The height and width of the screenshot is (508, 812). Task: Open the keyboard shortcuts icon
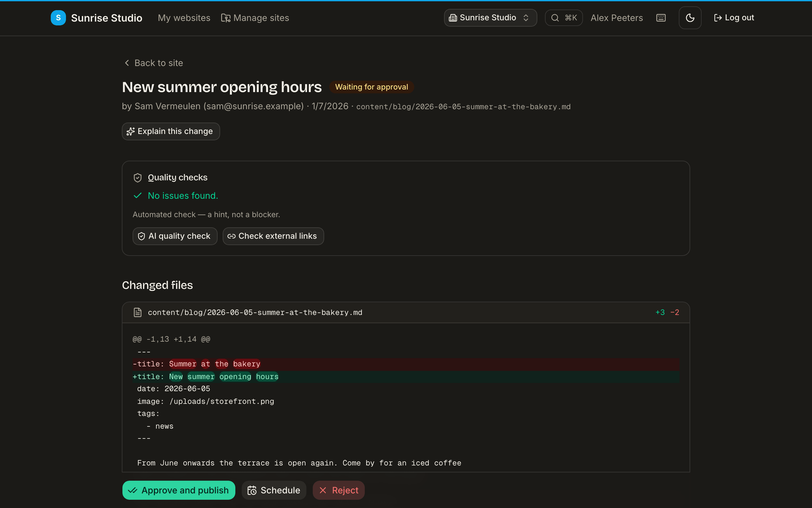pyautogui.click(x=661, y=18)
